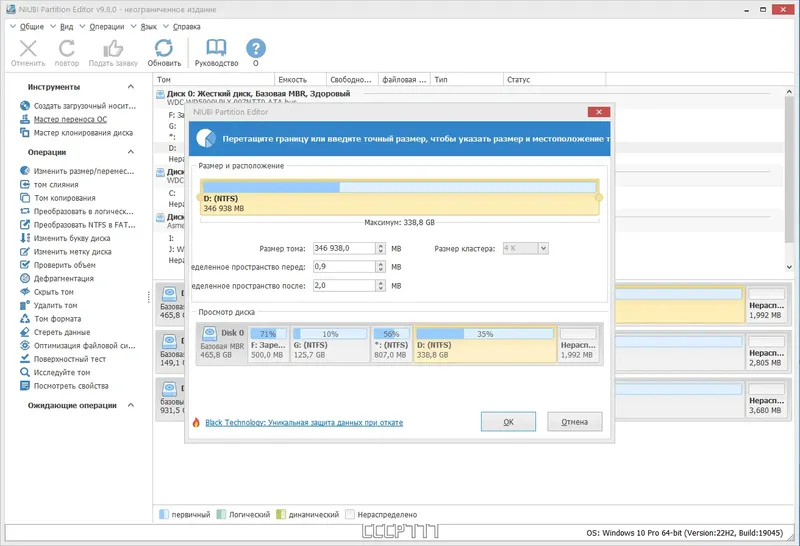Adjust the space after spinner arrows

(381, 285)
